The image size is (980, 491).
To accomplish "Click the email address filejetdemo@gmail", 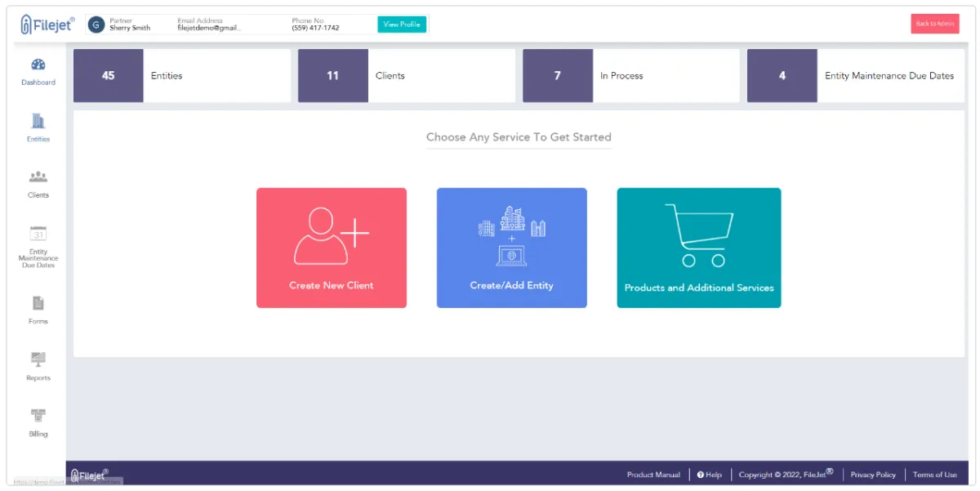I will click(x=210, y=28).
